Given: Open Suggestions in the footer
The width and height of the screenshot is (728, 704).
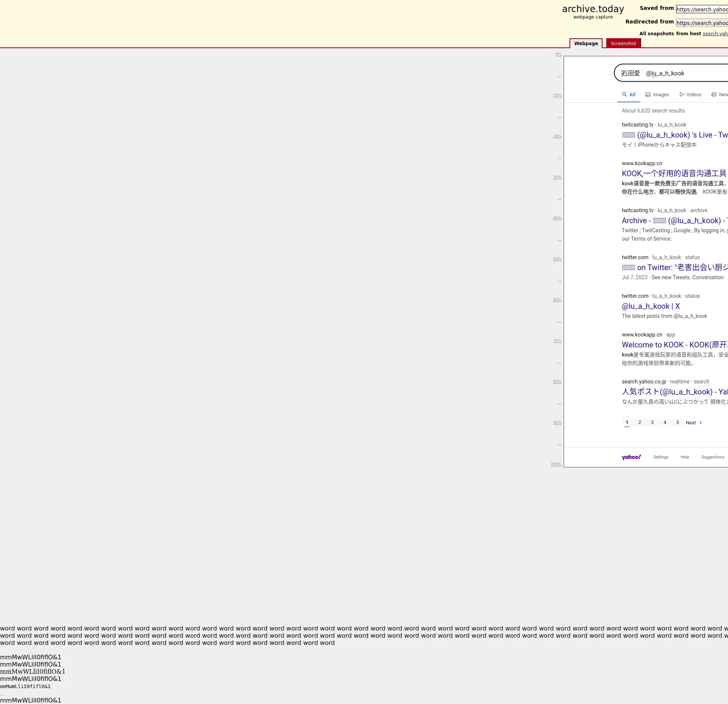Looking at the screenshot, I should [712, 457].
